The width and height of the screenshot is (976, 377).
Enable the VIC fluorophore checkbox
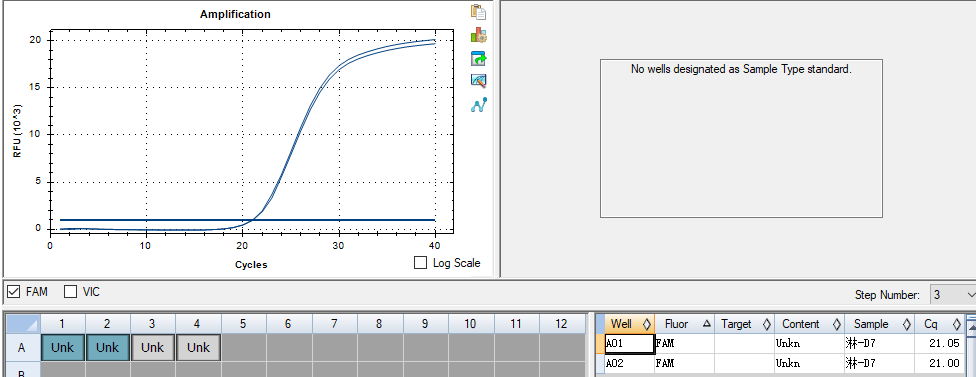[70, 291]
